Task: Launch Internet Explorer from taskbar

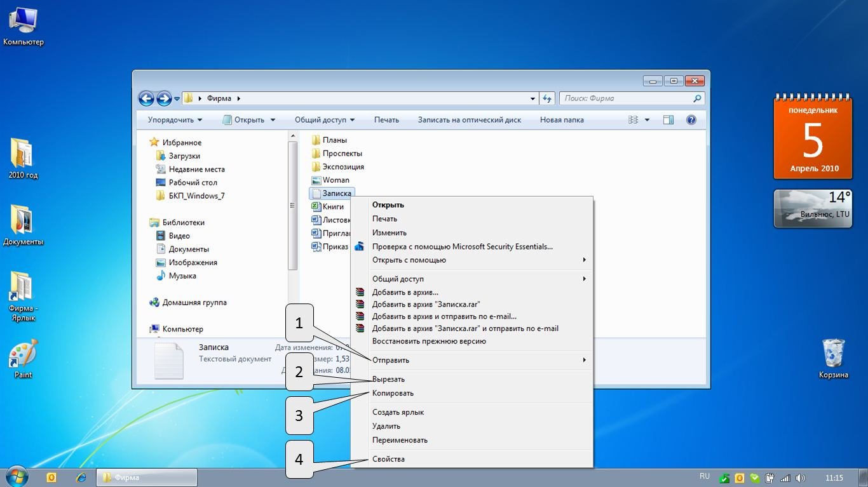Action: [x=81, y=477]
